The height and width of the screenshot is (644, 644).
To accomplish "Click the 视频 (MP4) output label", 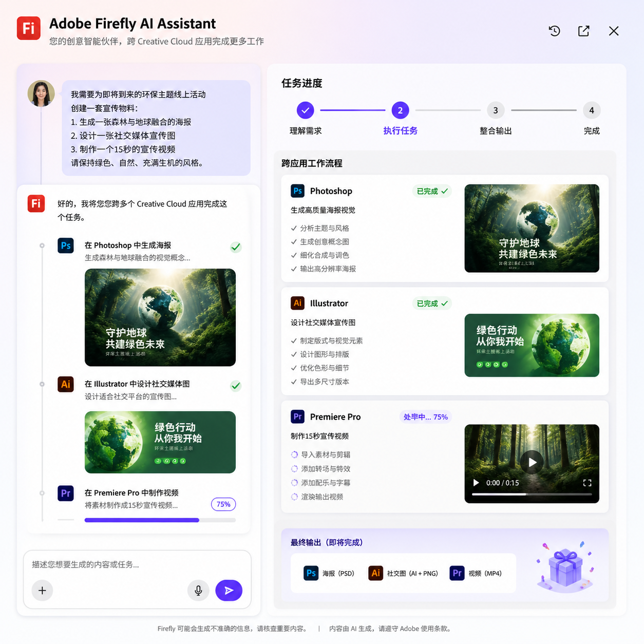I will coord(485,573).
